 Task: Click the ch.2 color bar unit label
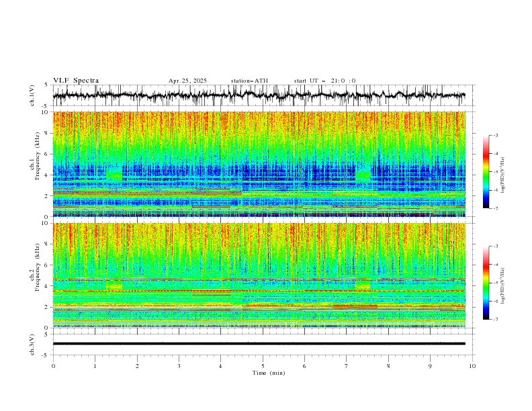point(503,286)
